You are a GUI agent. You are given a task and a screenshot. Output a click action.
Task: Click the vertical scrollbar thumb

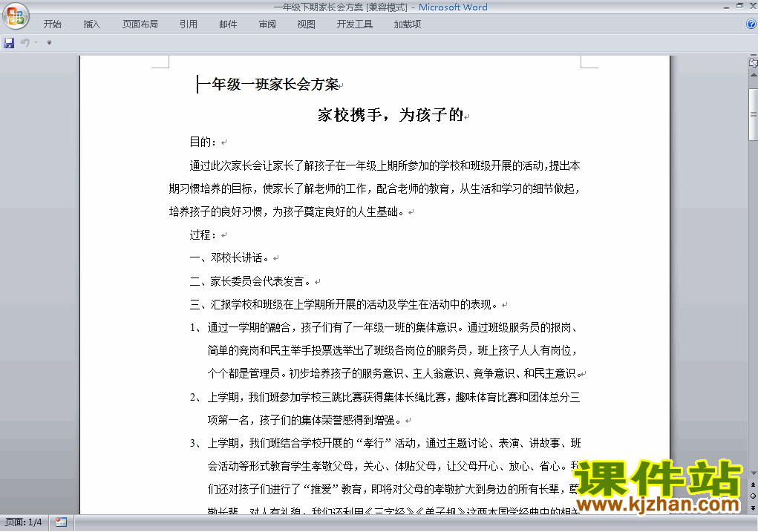pos(753,114)
